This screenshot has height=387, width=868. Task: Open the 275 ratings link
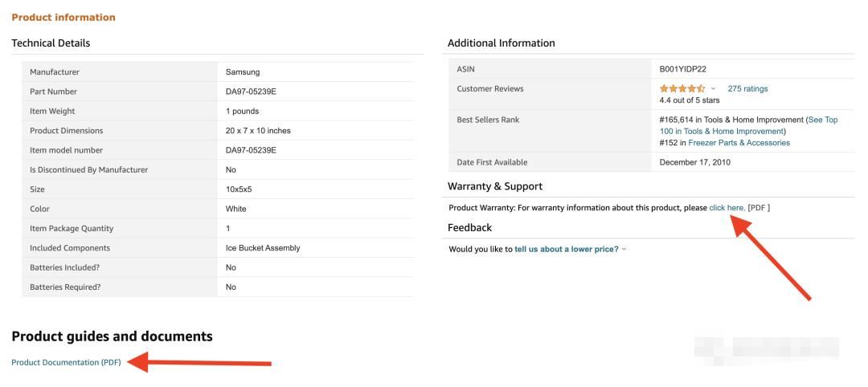[x=747, y=88]
